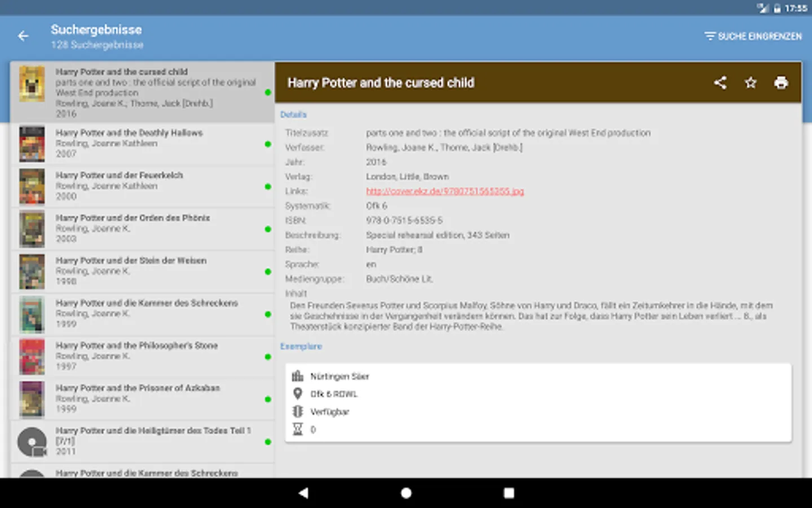Screen dimensions: 812x508
Task: Tap the Android back navigation button
Action: (x=303, y=493)
